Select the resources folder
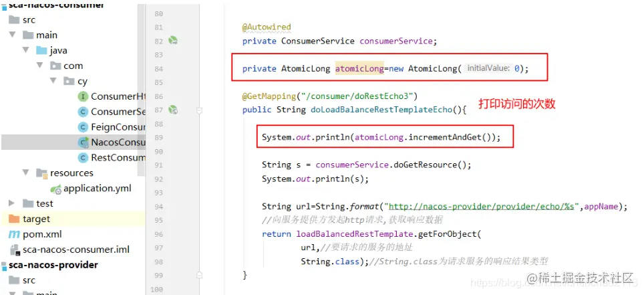The image size is (644, 295). pyautogui.click(x=71, y=173)
